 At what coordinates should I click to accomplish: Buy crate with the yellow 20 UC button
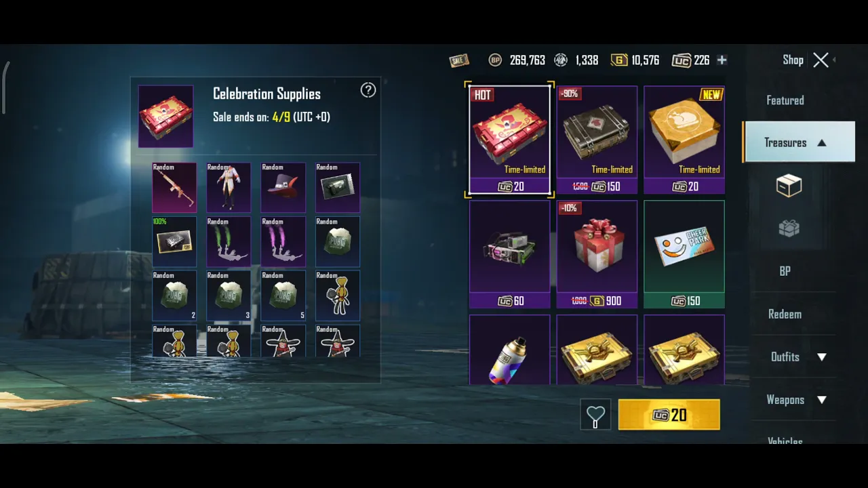[x=669, y=415]
